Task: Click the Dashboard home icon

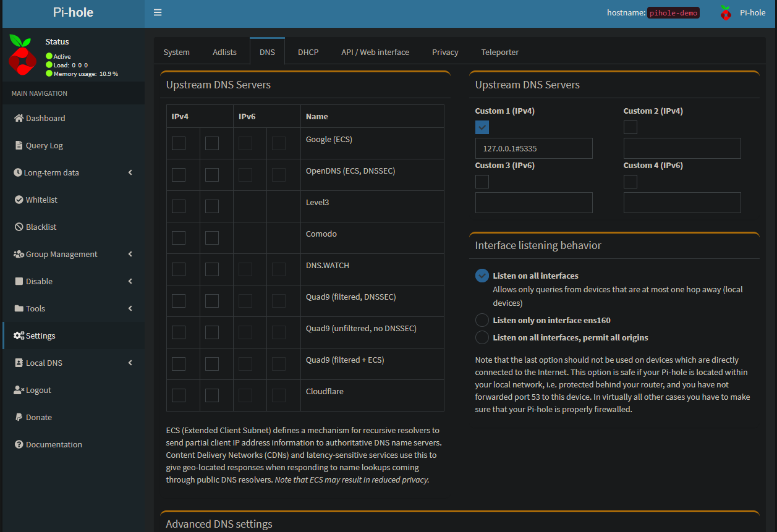Action: click(x=19, y=118)
